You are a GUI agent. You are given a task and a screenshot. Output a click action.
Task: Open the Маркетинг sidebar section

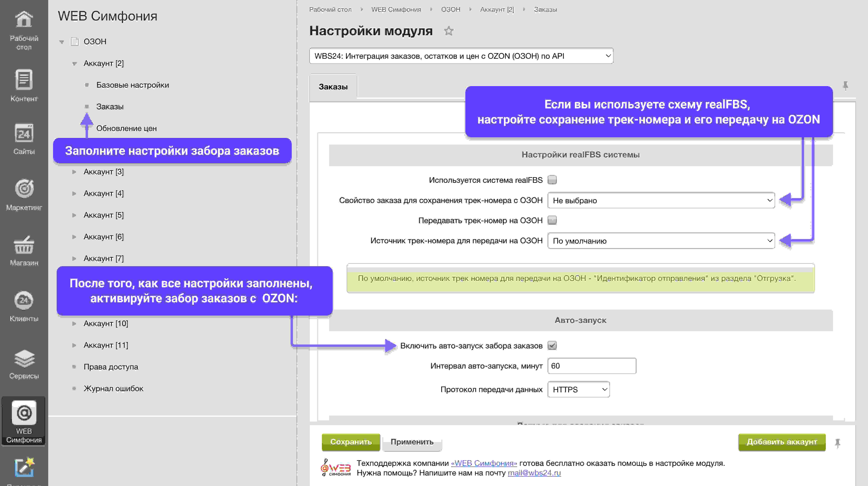click(x=24, y=195)
